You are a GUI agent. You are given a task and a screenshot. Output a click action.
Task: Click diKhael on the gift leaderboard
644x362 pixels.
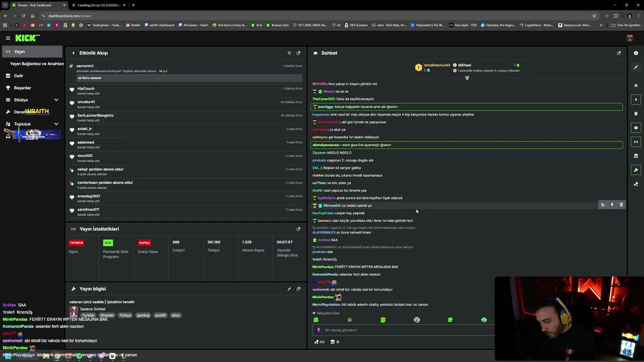[x=464, y=65]
